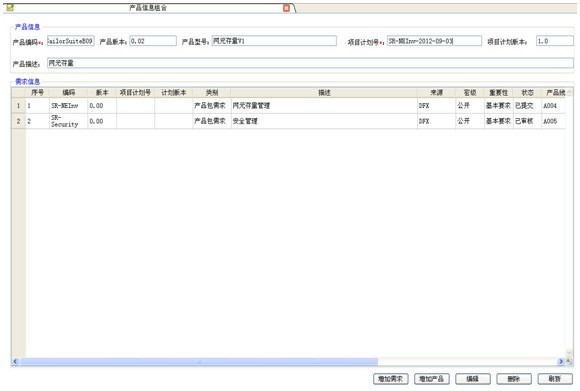This screenshot has width=580, height=391.
Task: Click into the 产品型号 text field
Action: pos(274,41)
